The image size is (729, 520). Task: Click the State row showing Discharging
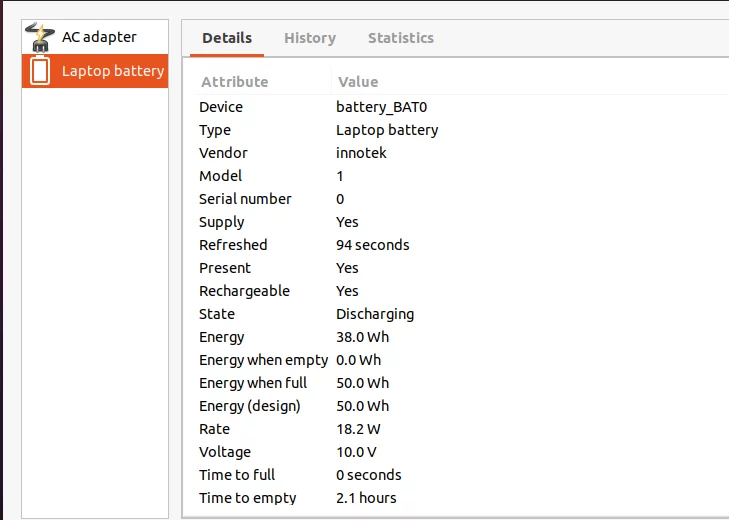pos(463,314)
